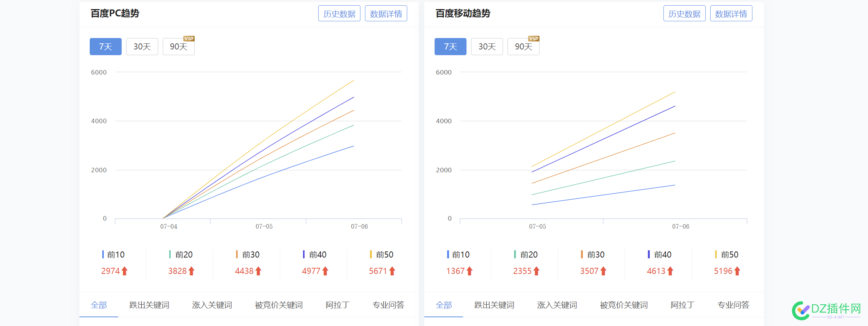
Task: Open 历史数据 in 百度移动趋势 panel
Action: coord(684,14)
